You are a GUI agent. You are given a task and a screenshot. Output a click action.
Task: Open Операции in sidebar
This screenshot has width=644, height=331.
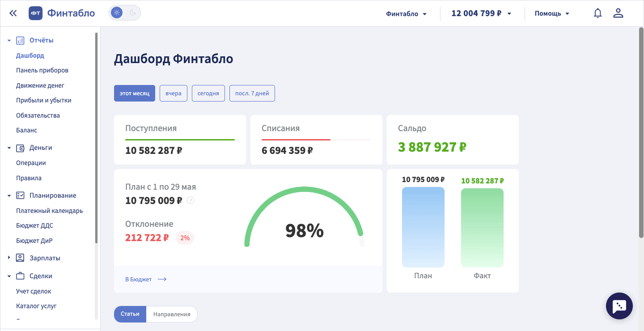(x=31, y=163)
